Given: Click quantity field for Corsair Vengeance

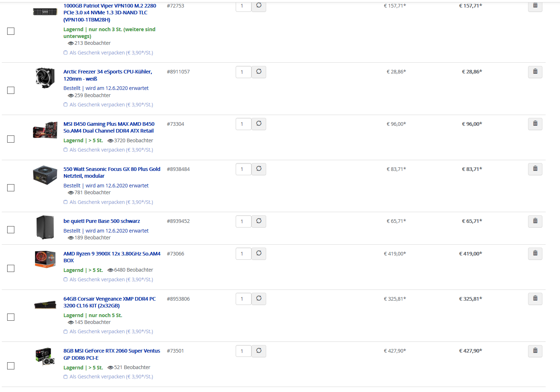Looking at the screenshot, I should (x=243, y=299).
